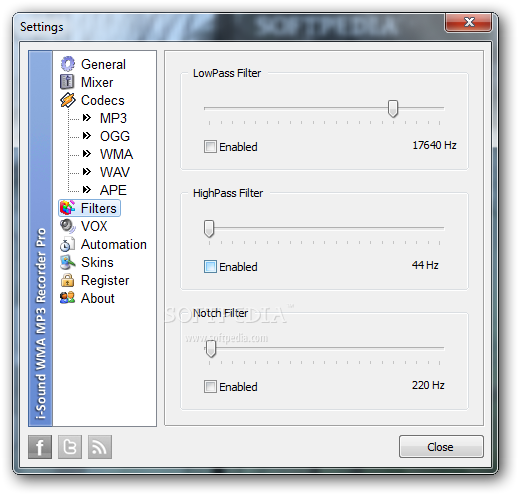Click the Register padlock icon
519x495 pixels.
coord(67,280)
